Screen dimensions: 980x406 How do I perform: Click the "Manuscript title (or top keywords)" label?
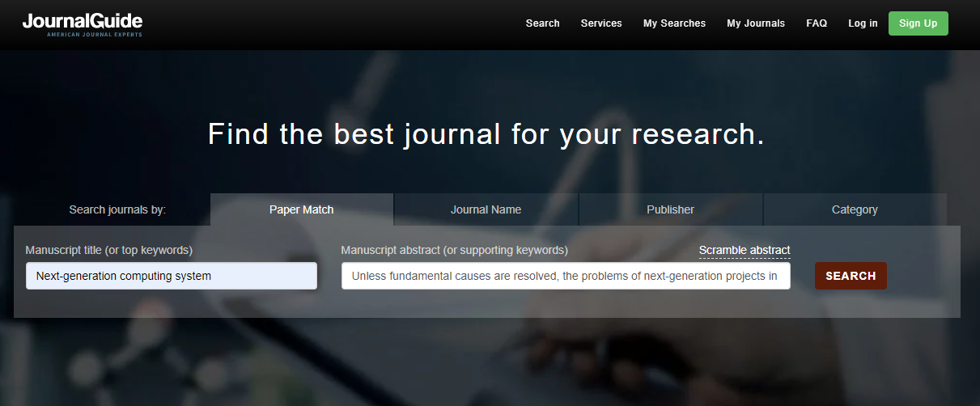(x=109, y=250)
